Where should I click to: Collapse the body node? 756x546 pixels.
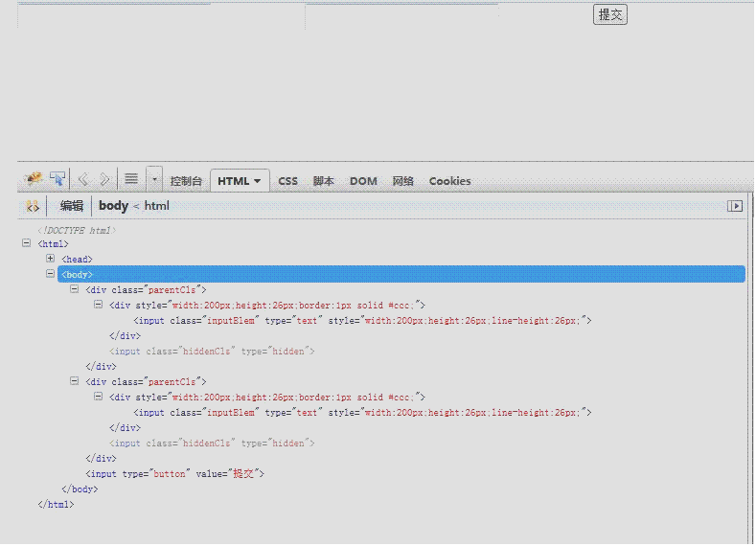(x=50, y=274)
